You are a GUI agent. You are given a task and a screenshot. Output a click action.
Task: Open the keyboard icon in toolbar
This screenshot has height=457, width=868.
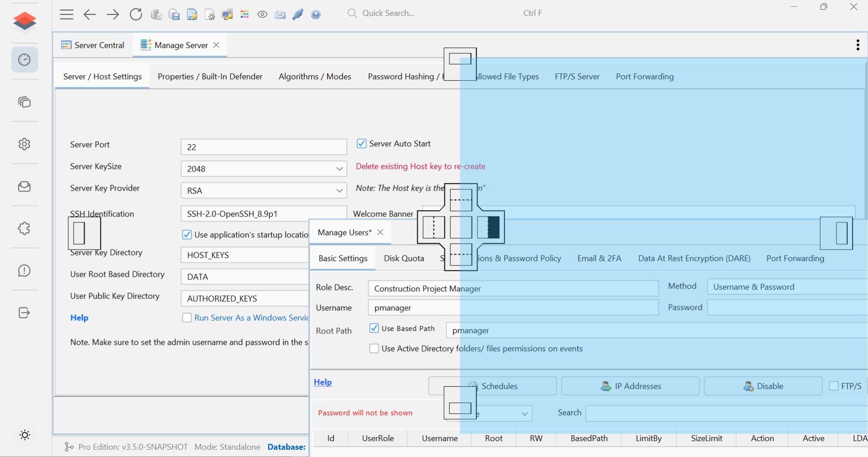pos(280,14)
